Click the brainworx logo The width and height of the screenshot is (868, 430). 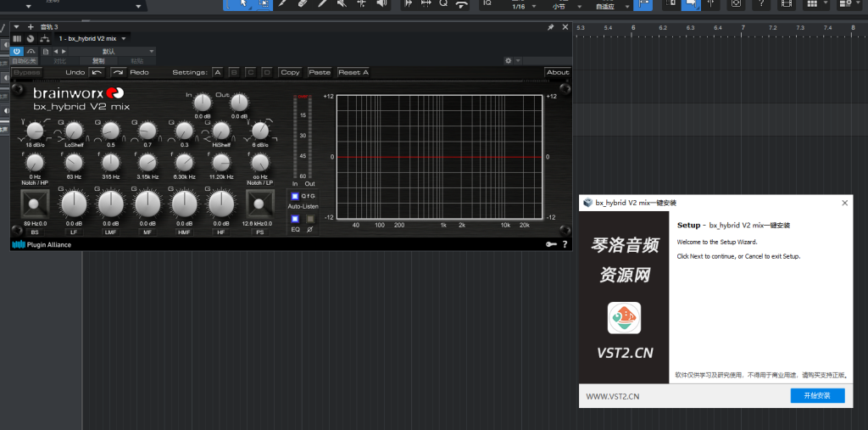pos(78,92)
